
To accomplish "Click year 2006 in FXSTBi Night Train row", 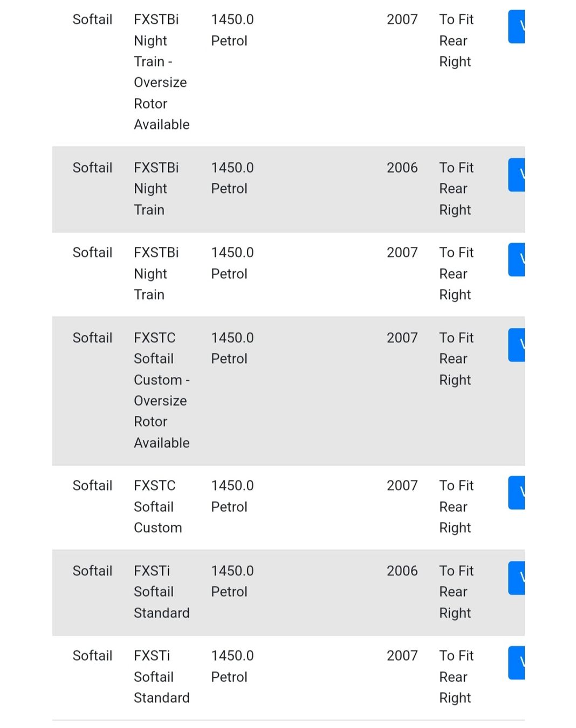I will point(402,168).
